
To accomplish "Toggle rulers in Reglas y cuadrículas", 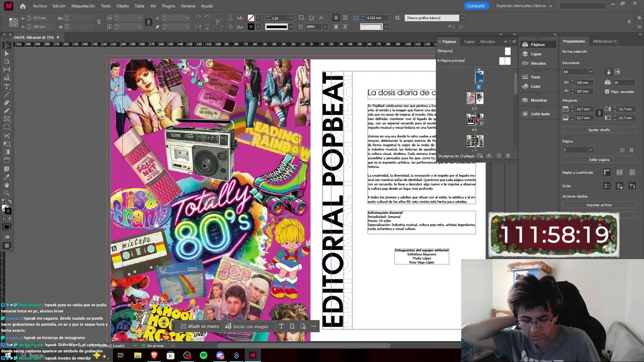I will point(607,172).
